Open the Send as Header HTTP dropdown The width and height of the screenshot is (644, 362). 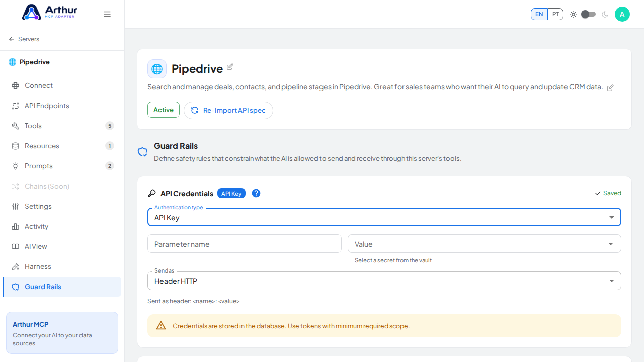click(x=384, y=281)
